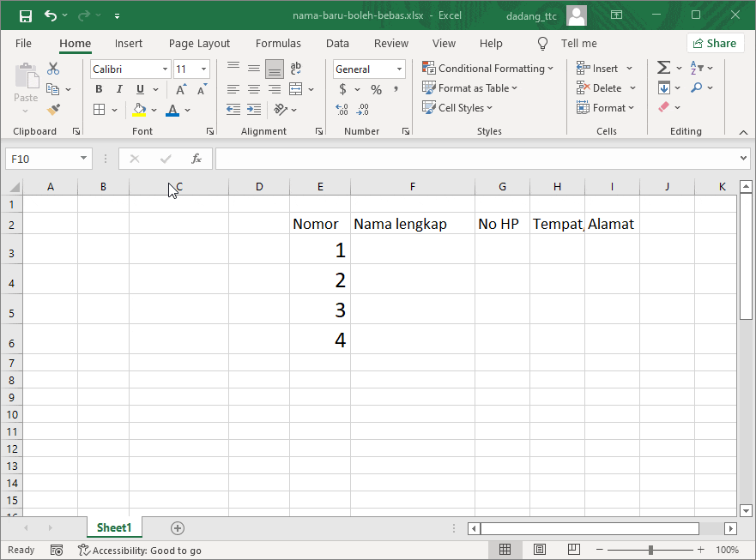Open the font name Calibri dropdown
756x560 pixels.
pos(165,69)
